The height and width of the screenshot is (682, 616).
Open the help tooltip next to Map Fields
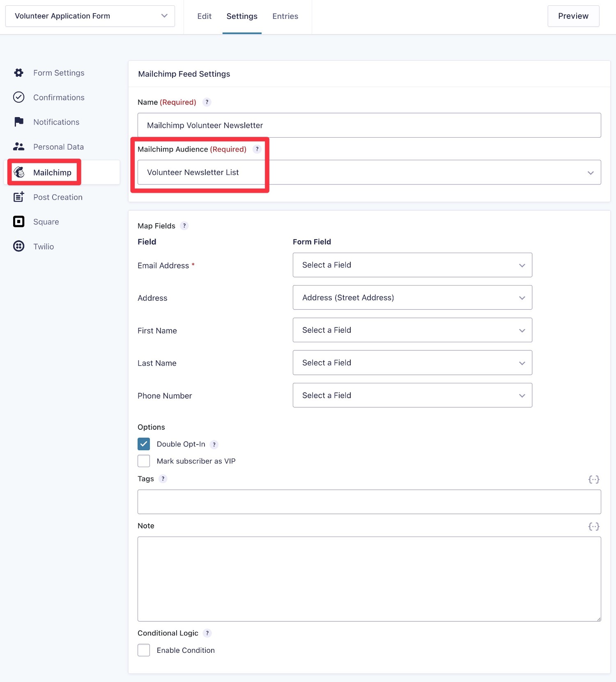[184, 226]
